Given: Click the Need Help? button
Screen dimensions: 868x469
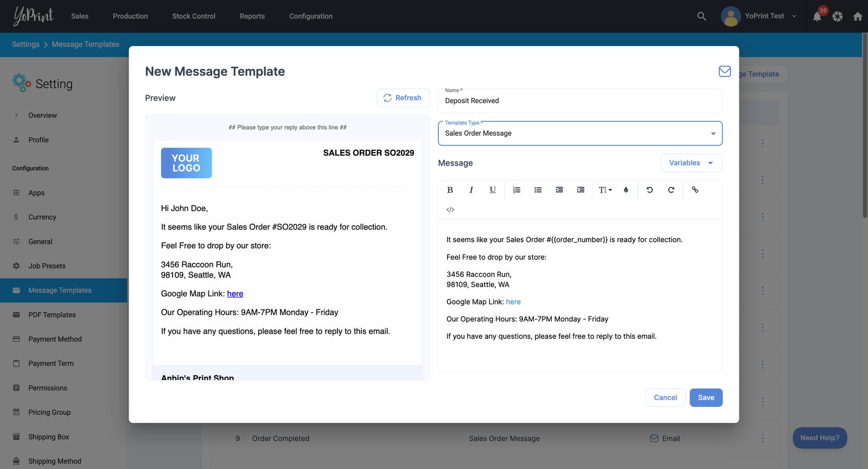Looking at the screenshot, I should (x=820, y=438).
